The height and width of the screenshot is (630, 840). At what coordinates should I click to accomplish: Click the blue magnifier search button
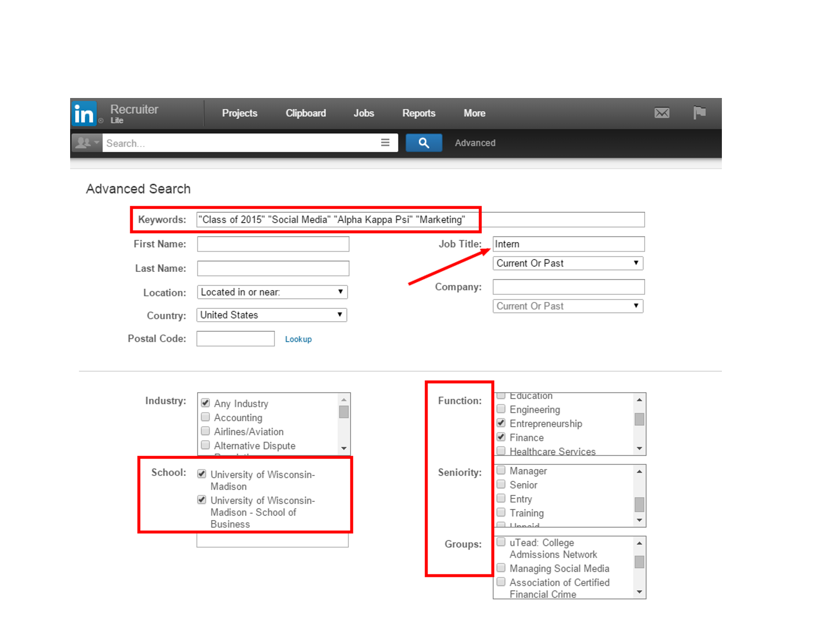[424, 143]
